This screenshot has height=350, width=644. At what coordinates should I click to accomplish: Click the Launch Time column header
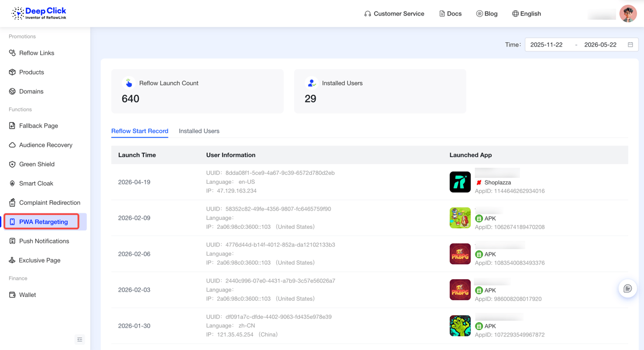(x=137, y=155)
